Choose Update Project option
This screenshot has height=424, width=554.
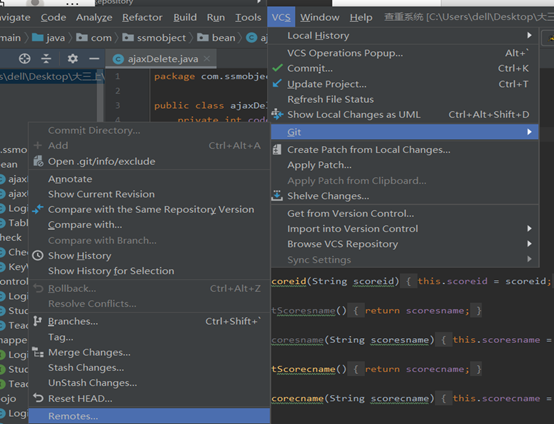tap(404, 84)
